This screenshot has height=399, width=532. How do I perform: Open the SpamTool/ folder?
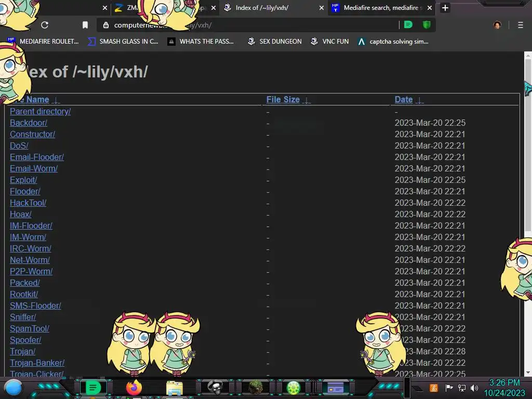tap(30, 328)
